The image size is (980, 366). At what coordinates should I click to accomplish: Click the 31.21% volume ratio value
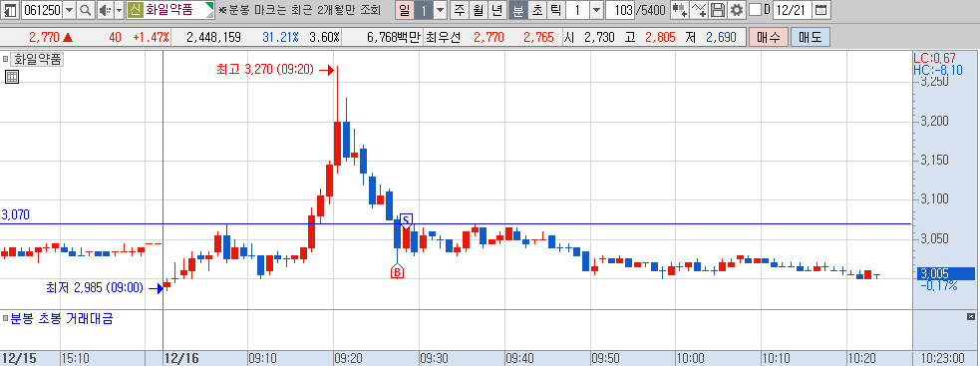click(280, 38)
